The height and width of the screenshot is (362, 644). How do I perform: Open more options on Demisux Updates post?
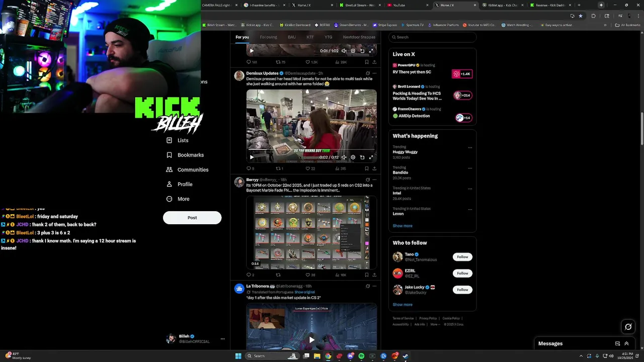374,73
